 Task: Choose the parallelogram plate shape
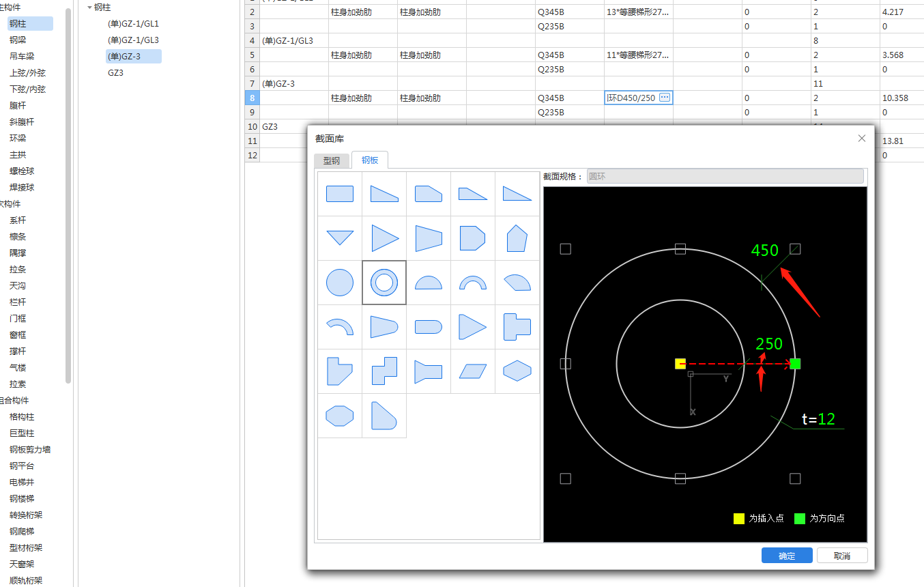tap(473, 371)
